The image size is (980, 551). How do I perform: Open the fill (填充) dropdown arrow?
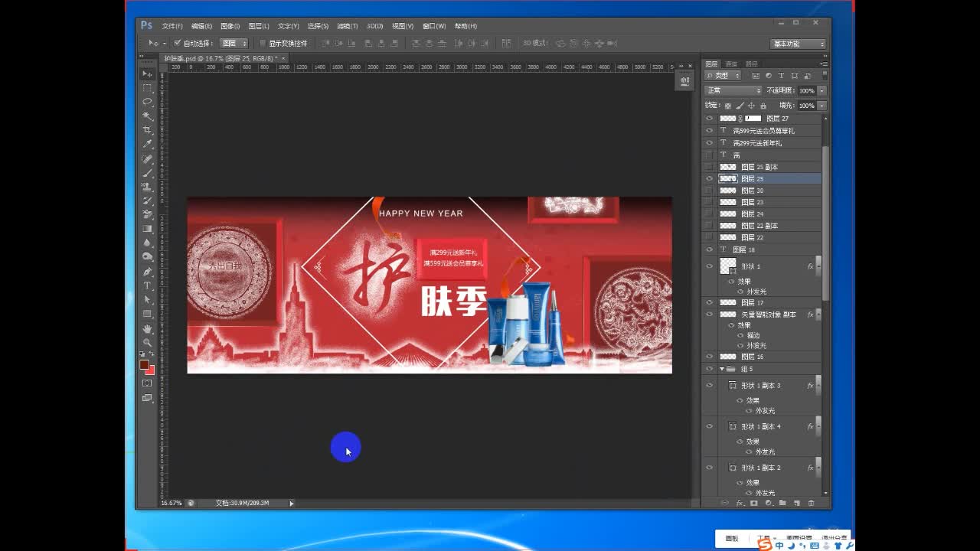tap(822, 106)
